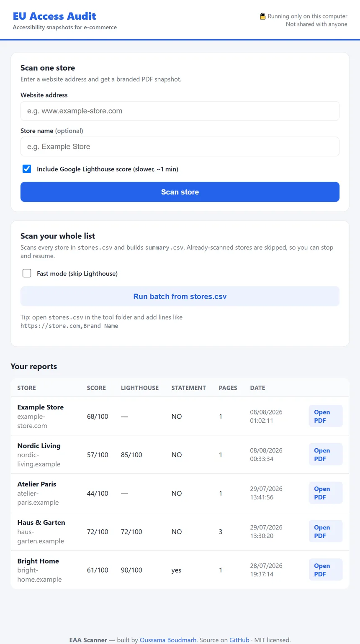Viewport: 360px width, 644px height.
Task: Follow the Oussama Boudmarh footer link
Action: (x=168, y=640)
